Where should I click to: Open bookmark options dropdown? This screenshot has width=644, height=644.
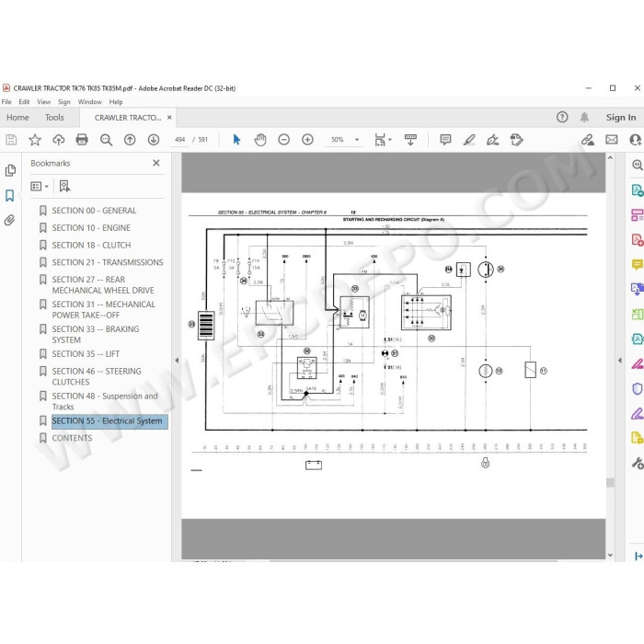point(40,187)
